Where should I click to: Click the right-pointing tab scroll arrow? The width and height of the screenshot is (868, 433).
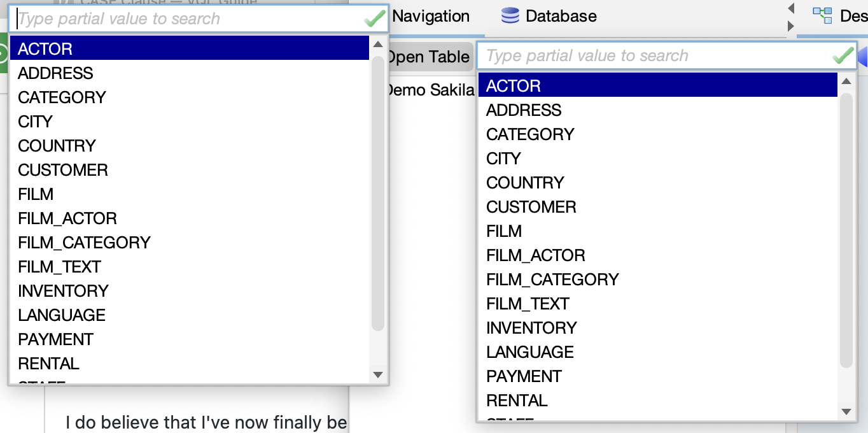791,26
